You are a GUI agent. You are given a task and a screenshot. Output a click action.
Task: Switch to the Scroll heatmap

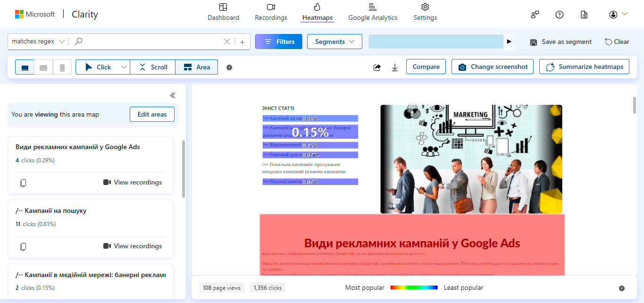coord(153,67)
